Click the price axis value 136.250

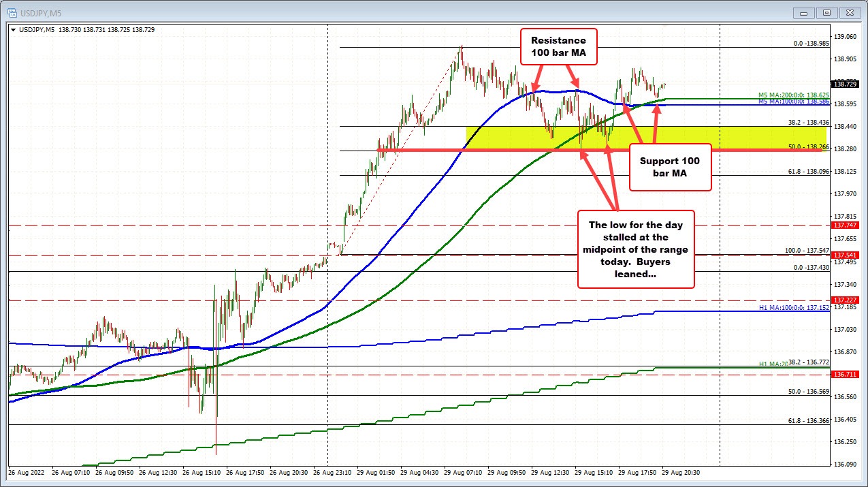[x=845, y=441]
